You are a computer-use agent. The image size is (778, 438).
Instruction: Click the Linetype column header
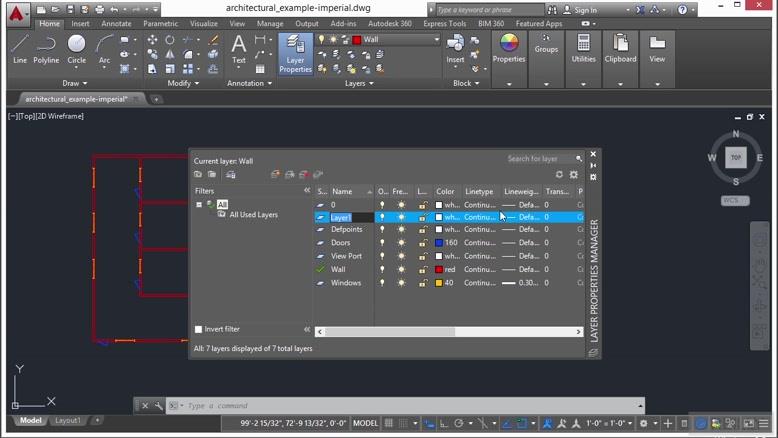pos(479,191)
